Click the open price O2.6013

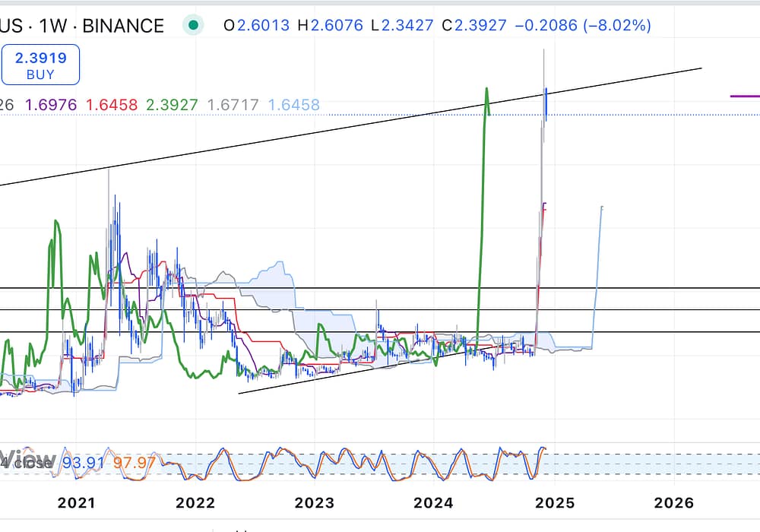click(x=256, y=26)
